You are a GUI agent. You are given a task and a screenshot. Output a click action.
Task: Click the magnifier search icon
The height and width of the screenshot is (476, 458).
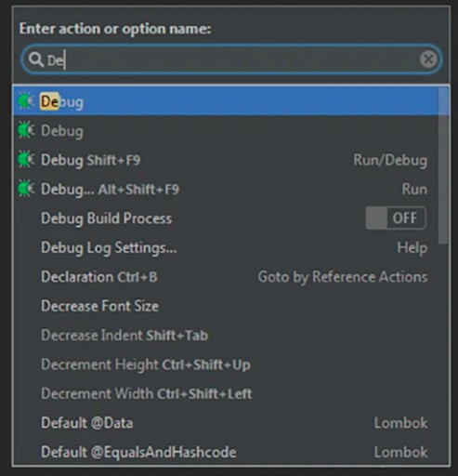[x=36, y=59]
